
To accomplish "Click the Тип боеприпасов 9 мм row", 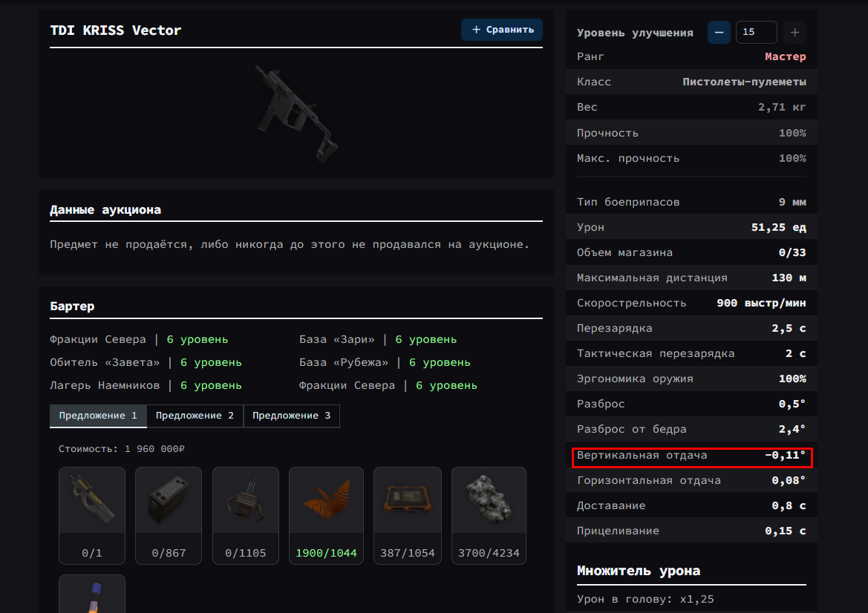I will (x=691, y=202).
